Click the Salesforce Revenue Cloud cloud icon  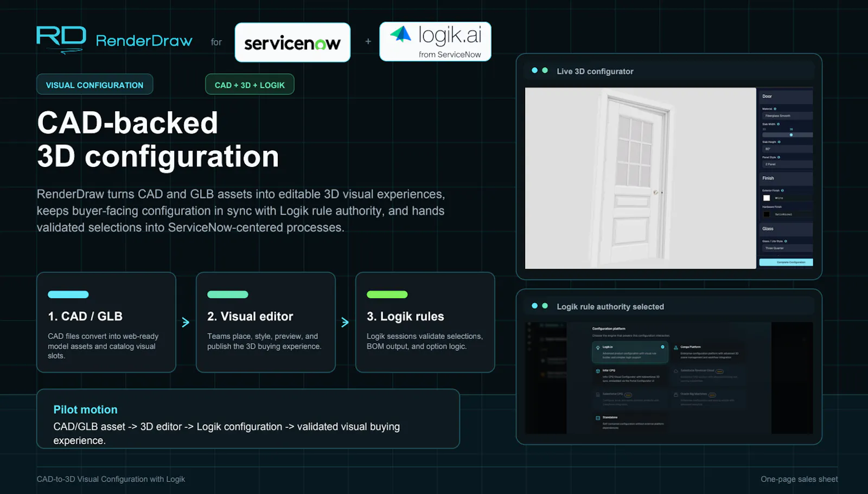[676, 371]
